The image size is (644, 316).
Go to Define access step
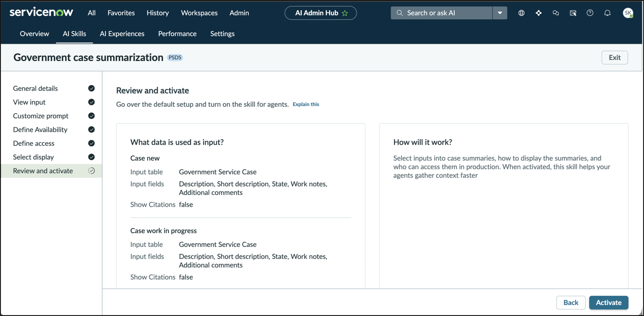point(34,143)
